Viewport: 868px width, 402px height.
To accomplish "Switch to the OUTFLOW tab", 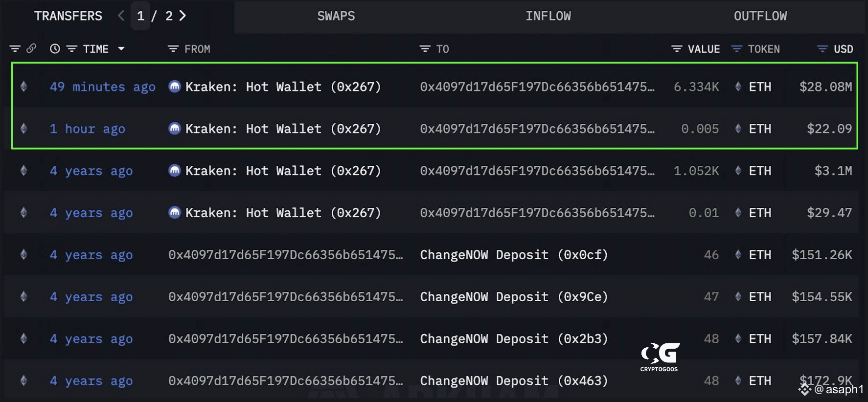I will click(760, 16).
